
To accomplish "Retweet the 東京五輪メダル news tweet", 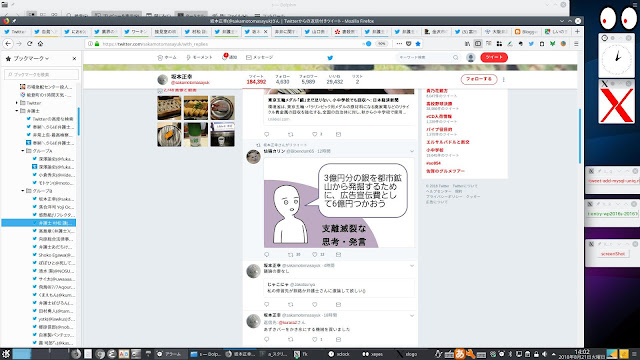I will pos(291,134).
